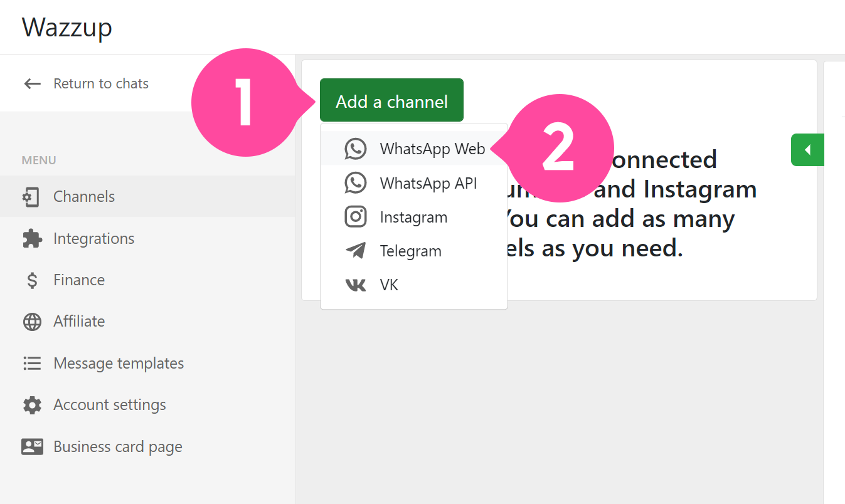Expand the green side panel arrow
The height and width of the screenshot is (504, 845).
tap(807, 150)
